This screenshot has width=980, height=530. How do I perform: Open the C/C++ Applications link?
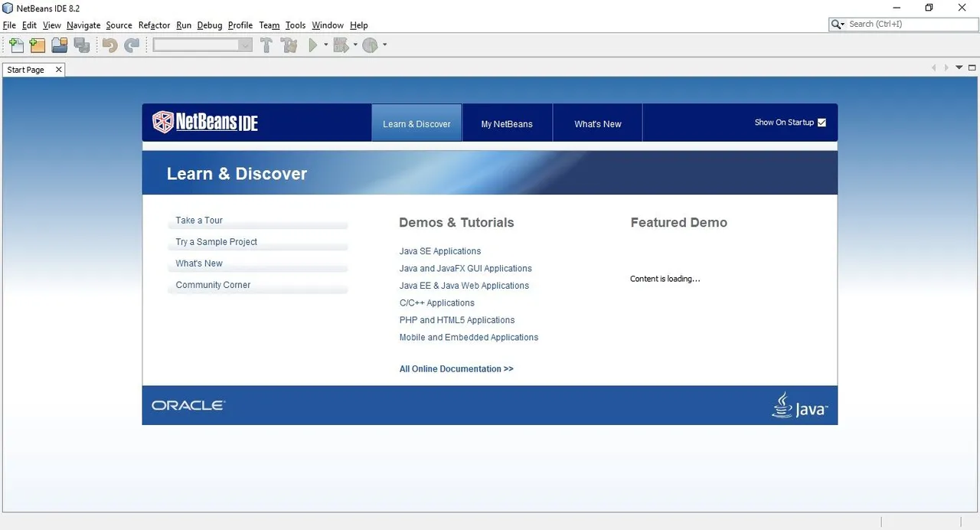tap(437, 303)
